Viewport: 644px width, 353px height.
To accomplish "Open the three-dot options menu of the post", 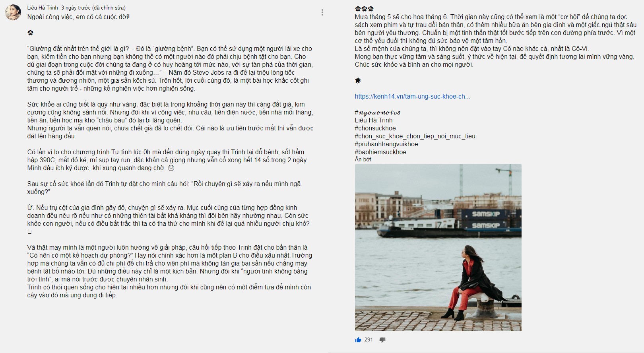I will pos(322,12).
